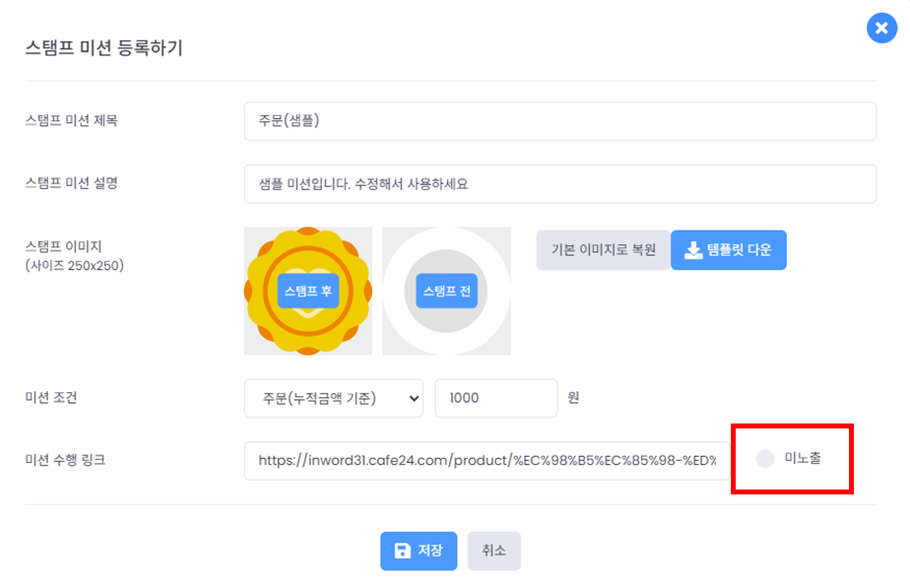This screenshot has height=588, width=910.
Task: Click the download icon on 템플릿 다운
Action: (693, 250)
